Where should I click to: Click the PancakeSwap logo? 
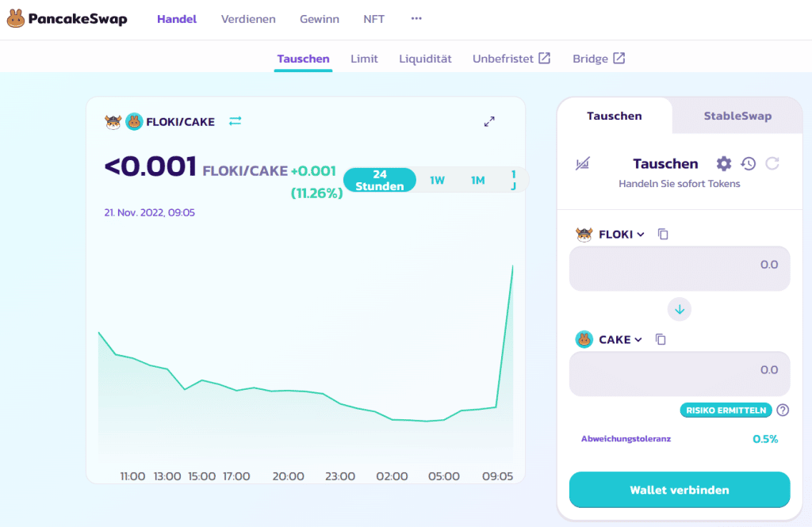[x=67, y=19]
